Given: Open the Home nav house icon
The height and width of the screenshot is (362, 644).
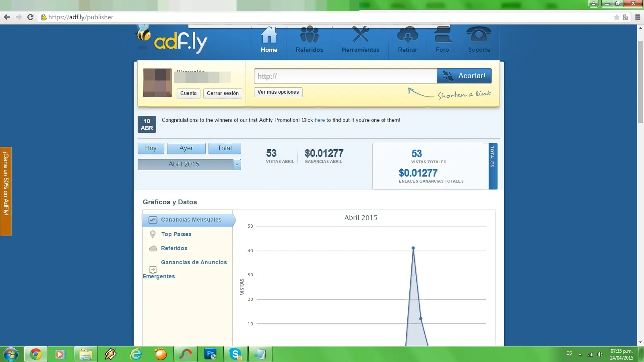Looking at the screenshot, I should tap(269, 35).
